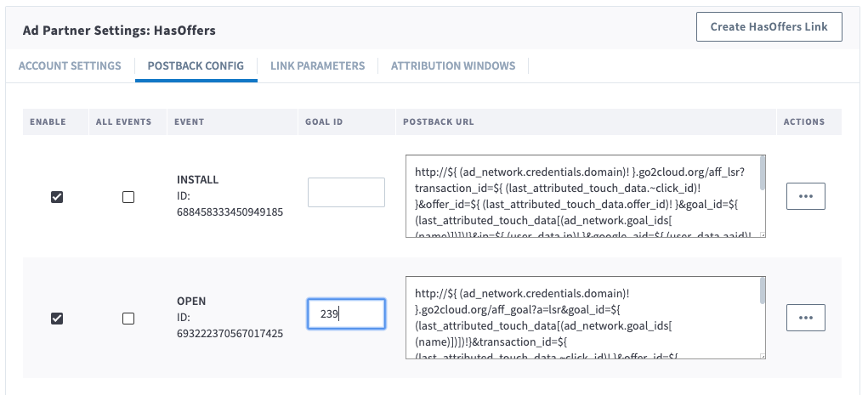Open the actions ellipsis menu for INSTALL
The height and width of the screenshot is (395, 868).
pos(805,196)
